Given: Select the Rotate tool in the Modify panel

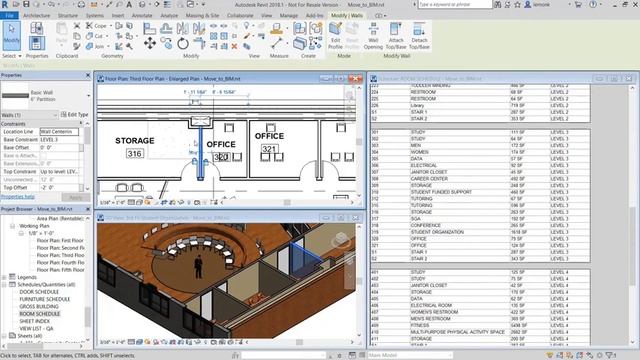Looking at the screenshot, I should coord(182,43).
